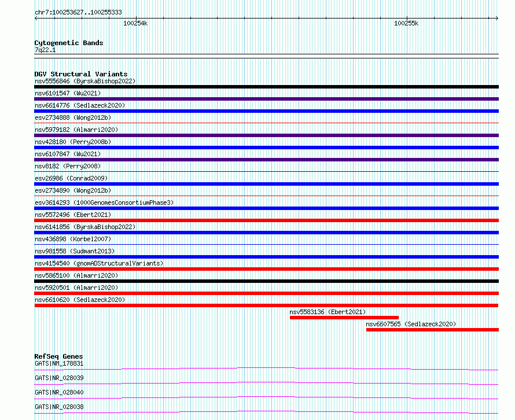Click the magenta line of GATS|NR_028040
This screenshot has height=420, width=515.
coord(266,397)
